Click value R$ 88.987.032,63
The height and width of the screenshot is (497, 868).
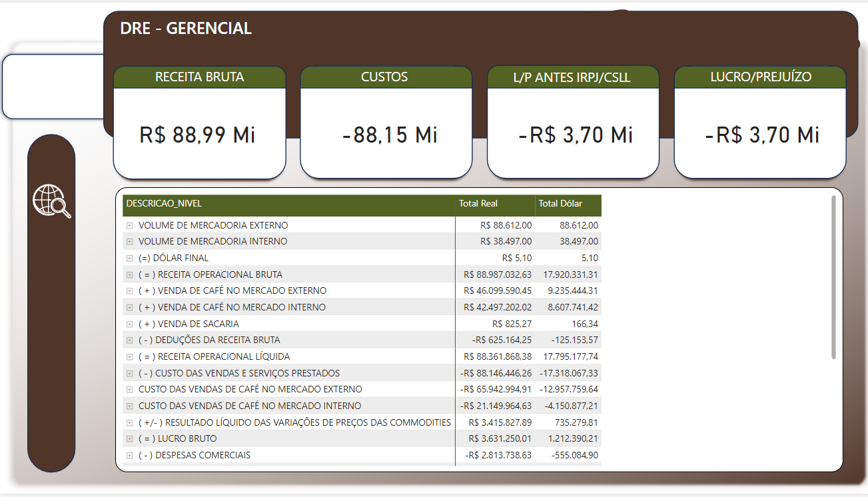coord(498,274)
